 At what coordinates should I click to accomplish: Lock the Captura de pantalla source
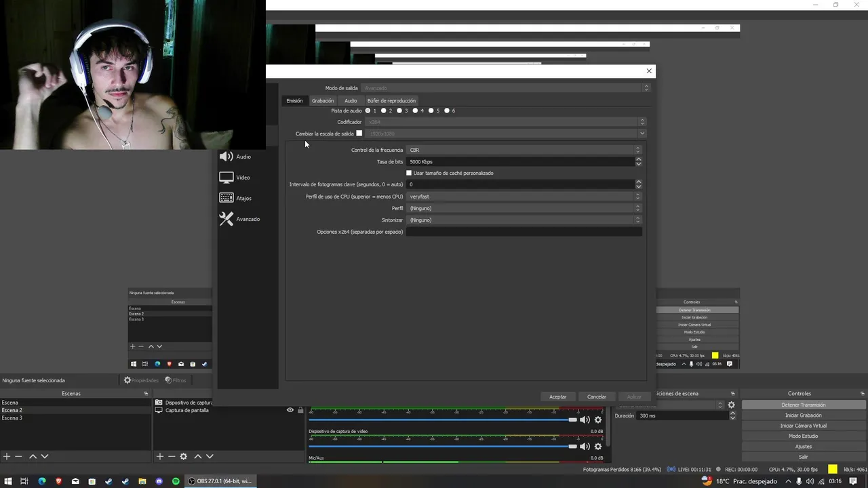coord(300,410)
